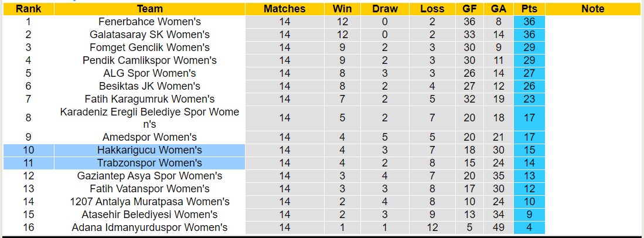
Task: Click the Team column header
Action: pyautogui.click(x=149, y=9)
